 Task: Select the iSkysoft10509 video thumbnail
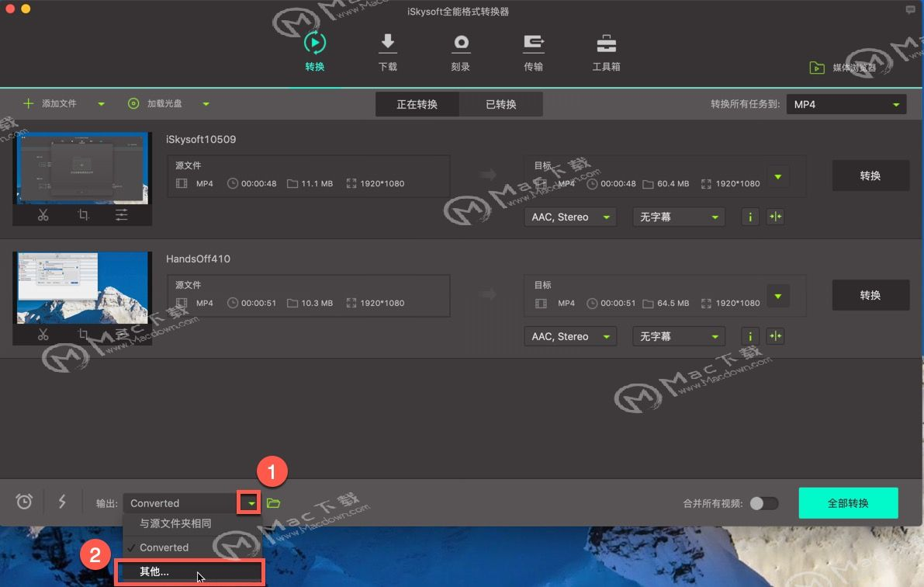tap(82, 168)
